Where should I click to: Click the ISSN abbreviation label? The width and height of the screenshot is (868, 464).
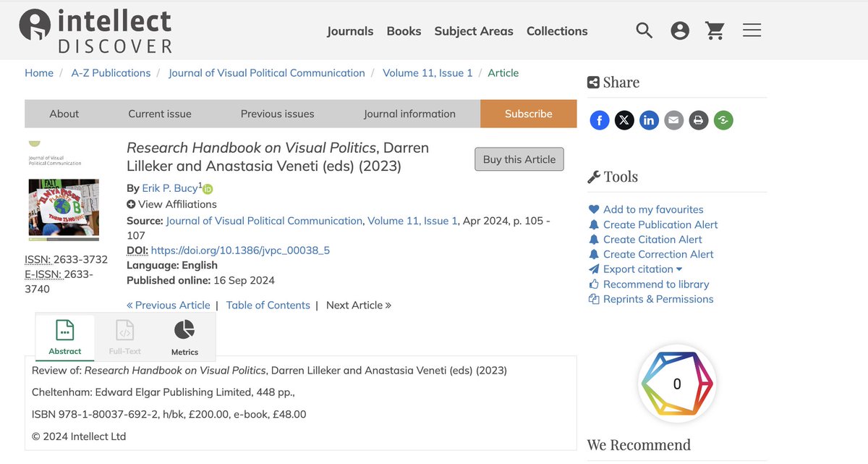click(x=38, y=260)
